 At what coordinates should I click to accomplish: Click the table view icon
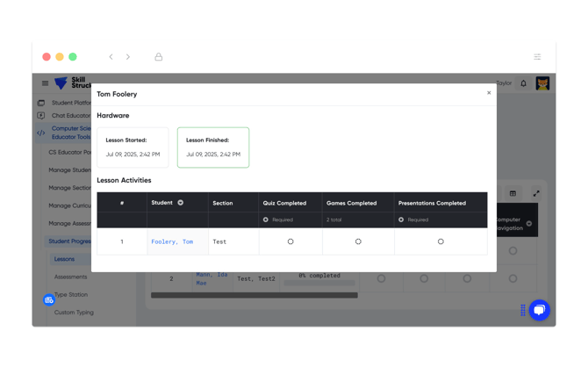(513, 193)
